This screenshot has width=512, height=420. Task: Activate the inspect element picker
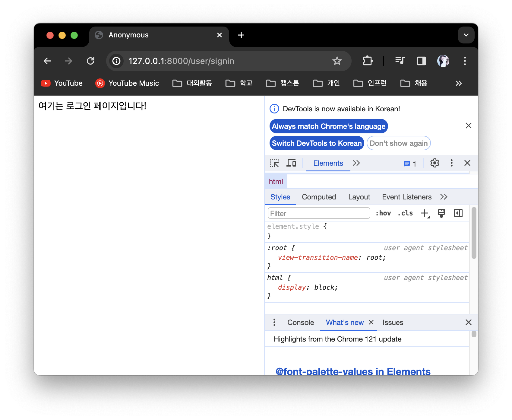tap(274, 163)
